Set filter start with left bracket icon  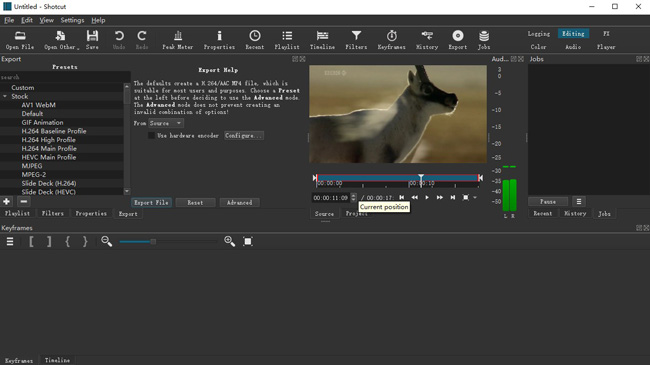pos(31,241)
